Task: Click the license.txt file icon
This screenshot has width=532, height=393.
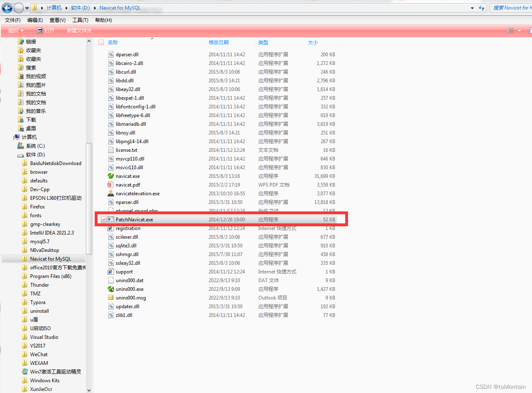Action: click(110, 150)
